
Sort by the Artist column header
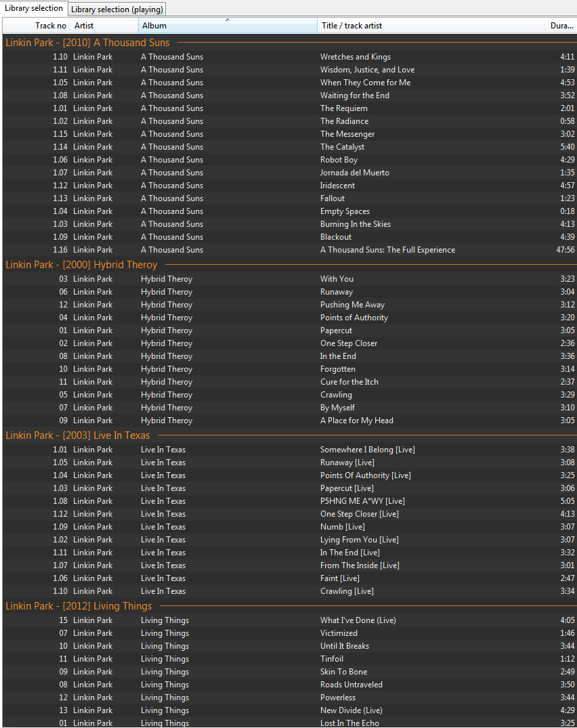point(104,26)
